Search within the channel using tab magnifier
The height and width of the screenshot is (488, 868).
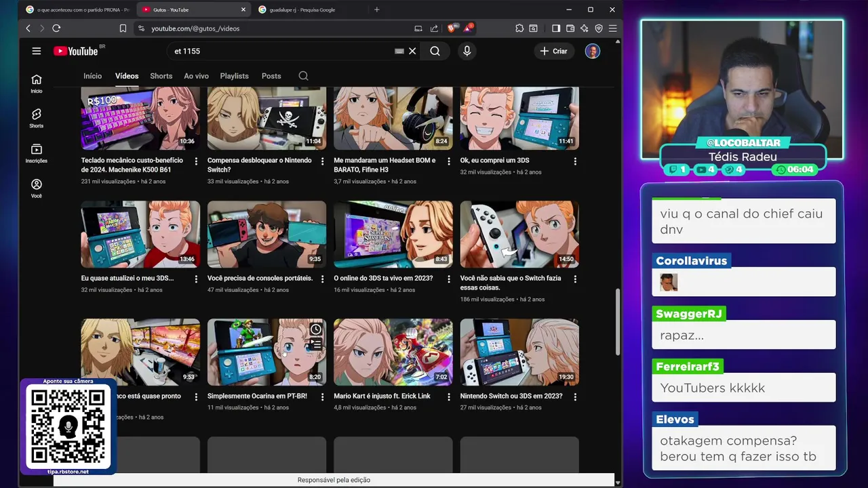tap(304, 76)
